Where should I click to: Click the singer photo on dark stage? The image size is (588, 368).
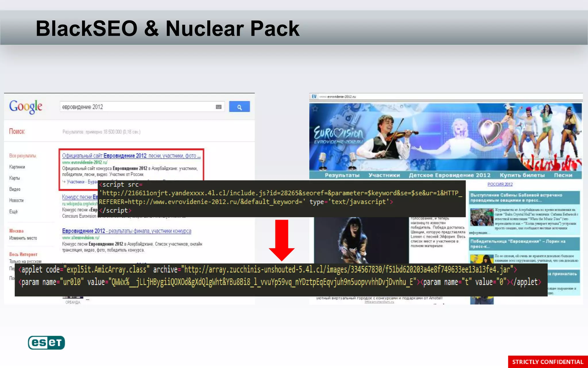coord(361,240)
